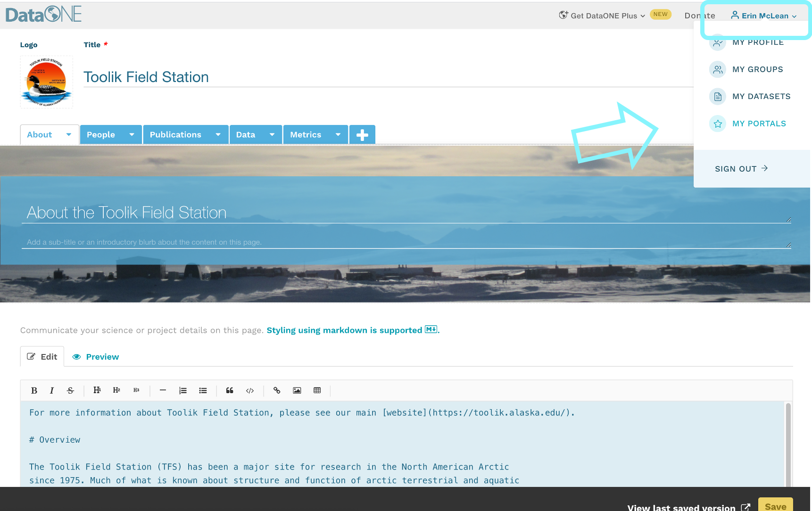Insert a block quote

coord(230,390)
